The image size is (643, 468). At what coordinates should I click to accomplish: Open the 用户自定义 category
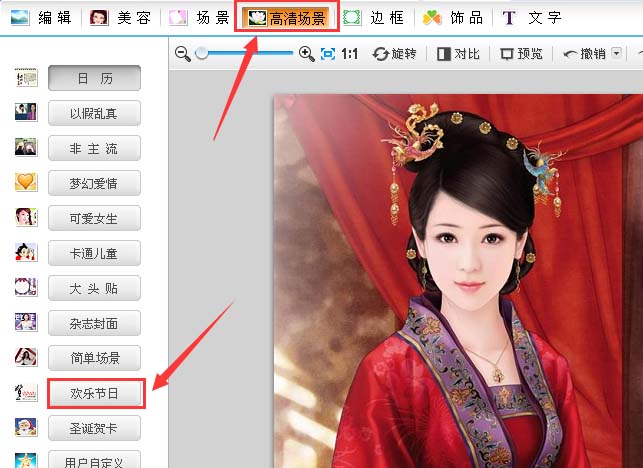tap(94, 460)
